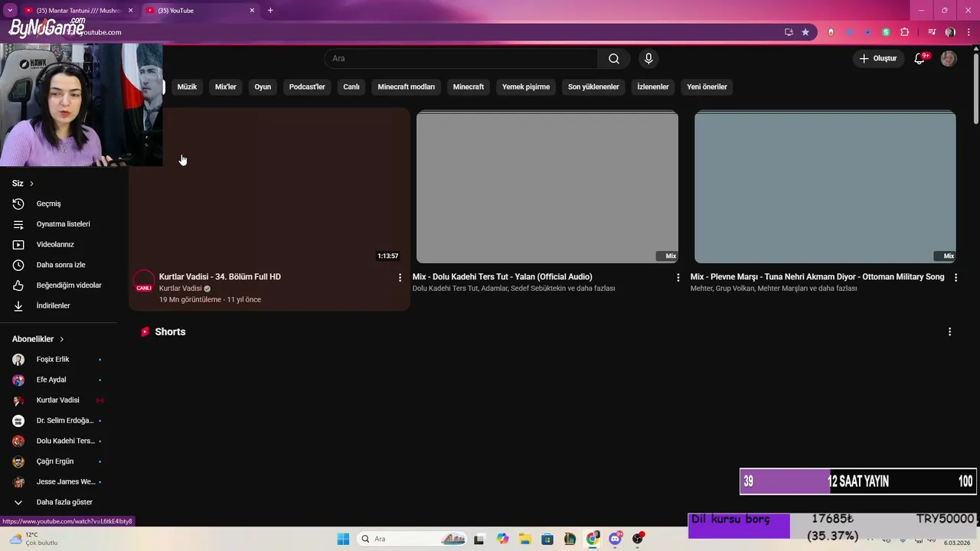This screenshot has width=980, height=551.
Task: Open Microsoft Store from taskbar
Action: coord(547,539)
